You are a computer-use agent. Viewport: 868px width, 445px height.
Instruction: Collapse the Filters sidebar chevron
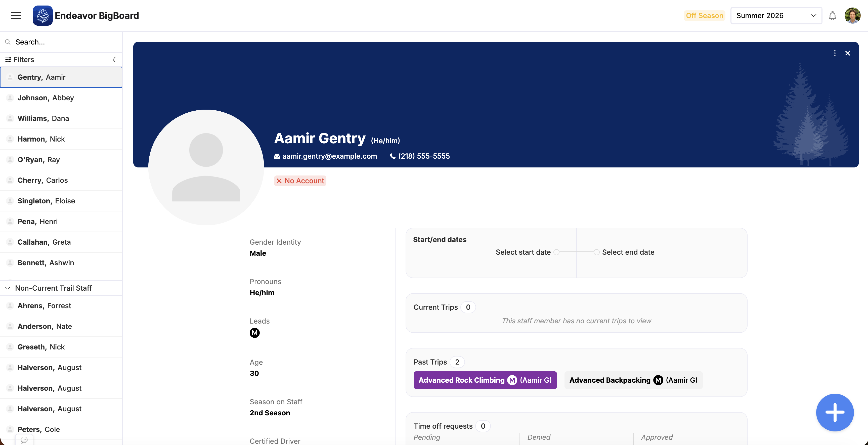click(114, 59)
